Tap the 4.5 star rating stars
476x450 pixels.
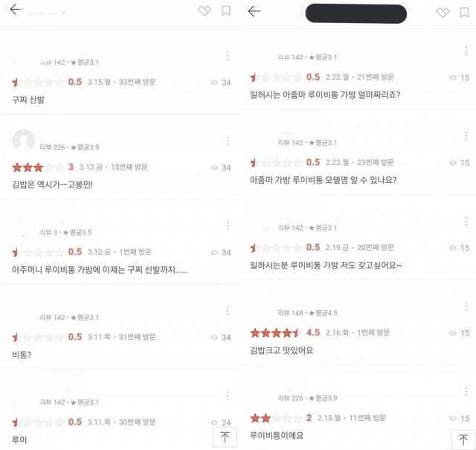point(276,333)
